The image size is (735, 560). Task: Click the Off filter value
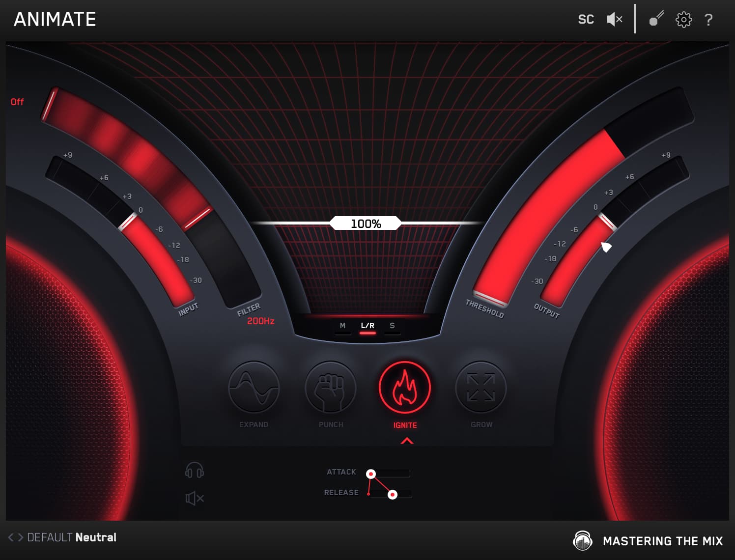[17, 102]
